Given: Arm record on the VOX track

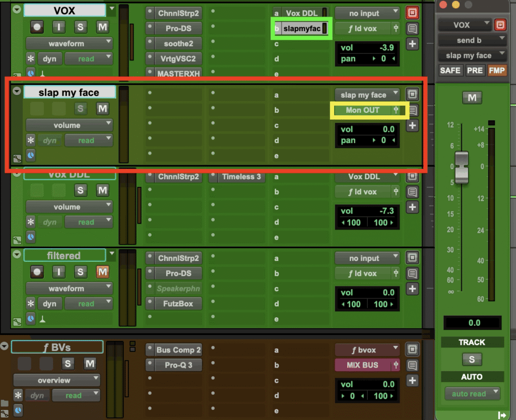Looking at the screenshot, I should [x=37, y=27].
